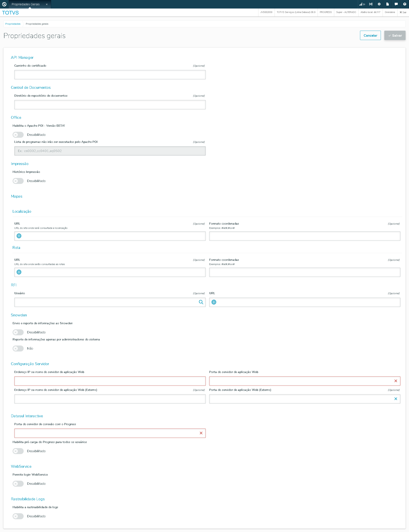
Task: Click the Propriedades breadcrumb link
Action: pyautogui.click(x=13, y=24)
